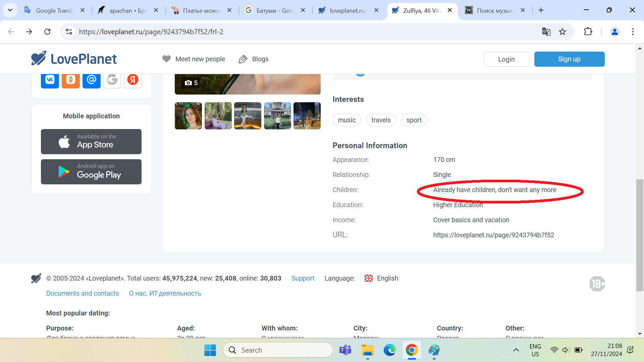Bookmark this page with the star icon

[x=562, y=32]
